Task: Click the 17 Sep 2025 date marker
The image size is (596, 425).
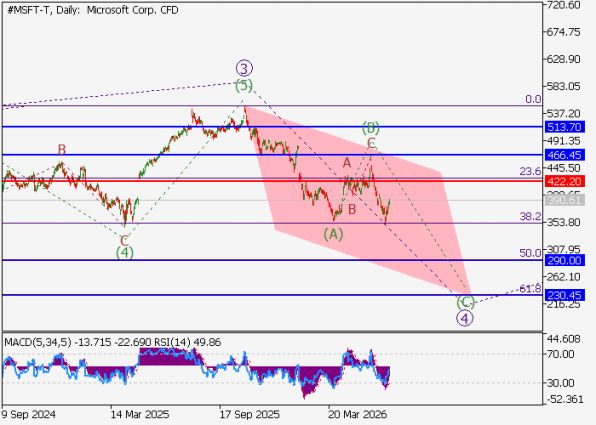Action: click(x=249, y=414)
